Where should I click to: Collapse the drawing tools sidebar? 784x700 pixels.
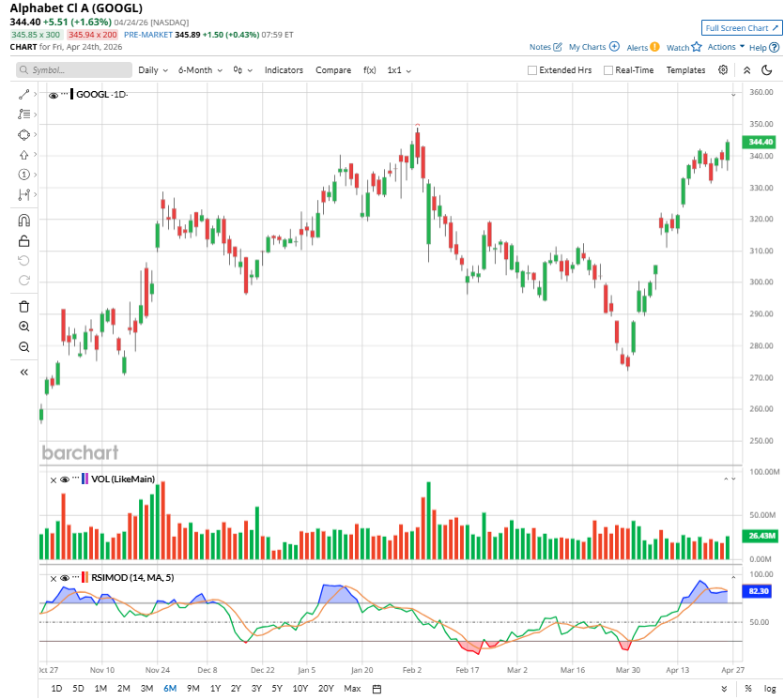coord(24,373)
